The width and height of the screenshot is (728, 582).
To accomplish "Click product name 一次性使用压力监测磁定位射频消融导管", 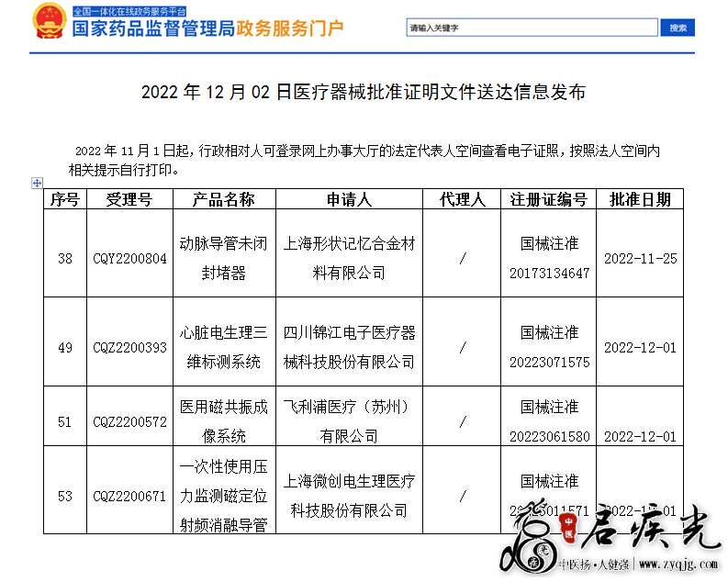I will (224, 496).
